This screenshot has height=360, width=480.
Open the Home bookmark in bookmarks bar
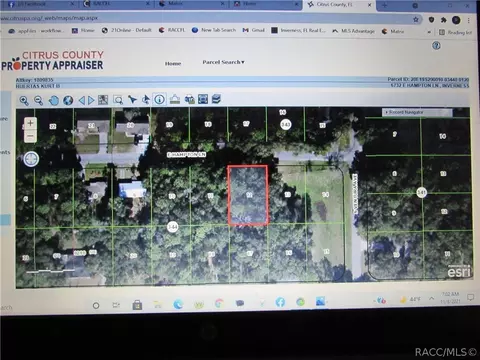point(83,30)
